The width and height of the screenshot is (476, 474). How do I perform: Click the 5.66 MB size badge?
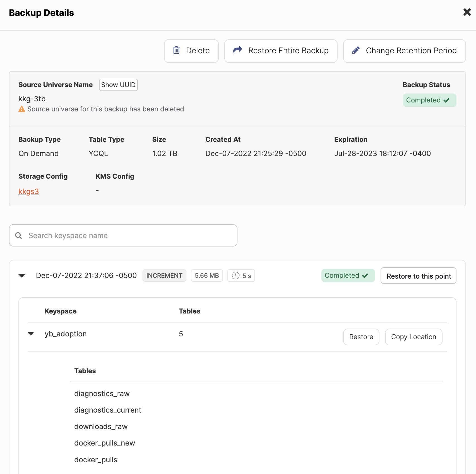tap(207, 276)
